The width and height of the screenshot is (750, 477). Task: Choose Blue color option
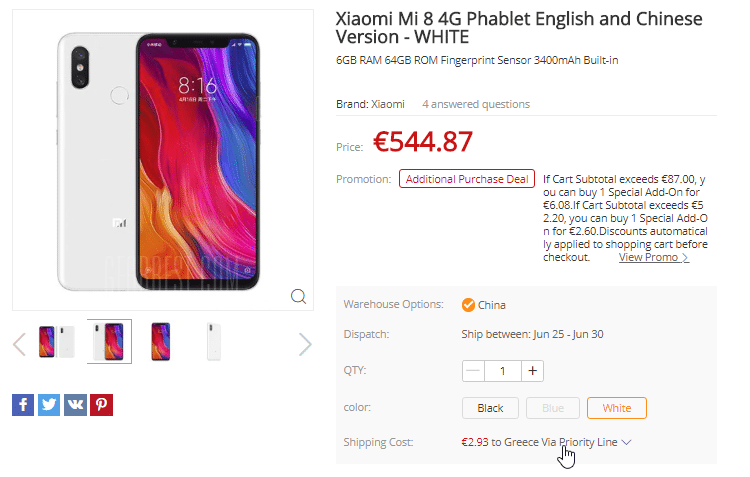click(x=553, y=408)
